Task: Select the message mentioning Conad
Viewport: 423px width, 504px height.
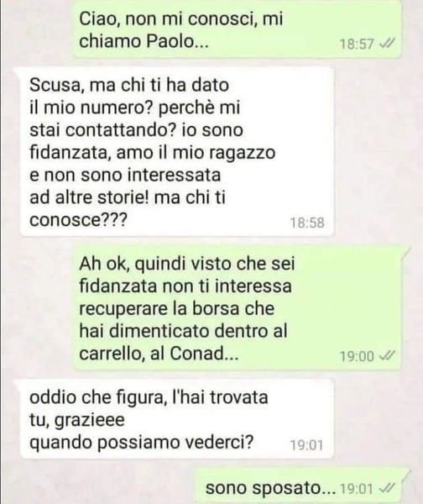Action: (237, 308)
